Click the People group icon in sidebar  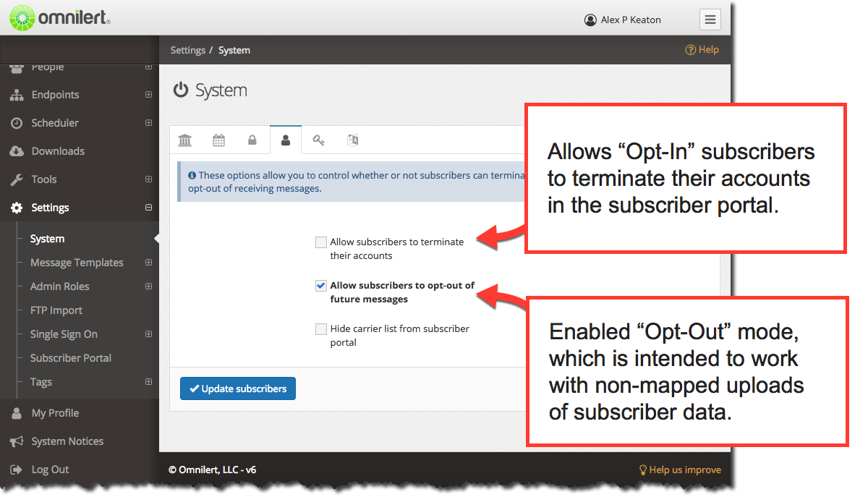pyautogui.click(x=17, y=67)
